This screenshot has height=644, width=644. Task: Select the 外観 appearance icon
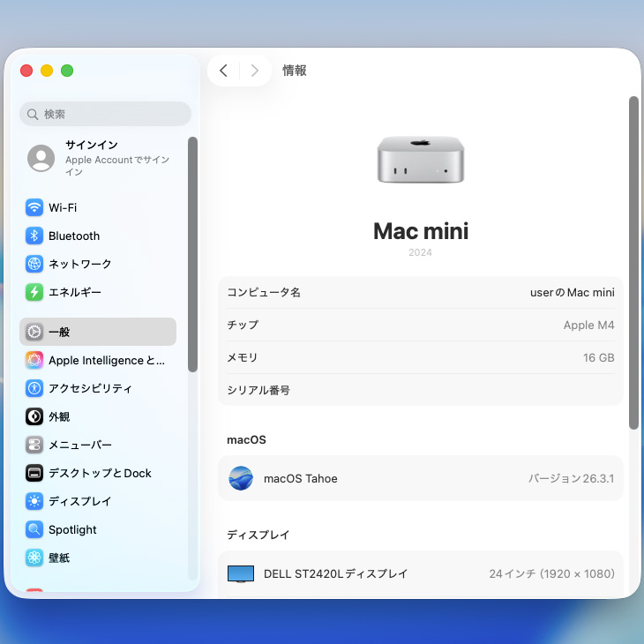click(x=34, y=416)
